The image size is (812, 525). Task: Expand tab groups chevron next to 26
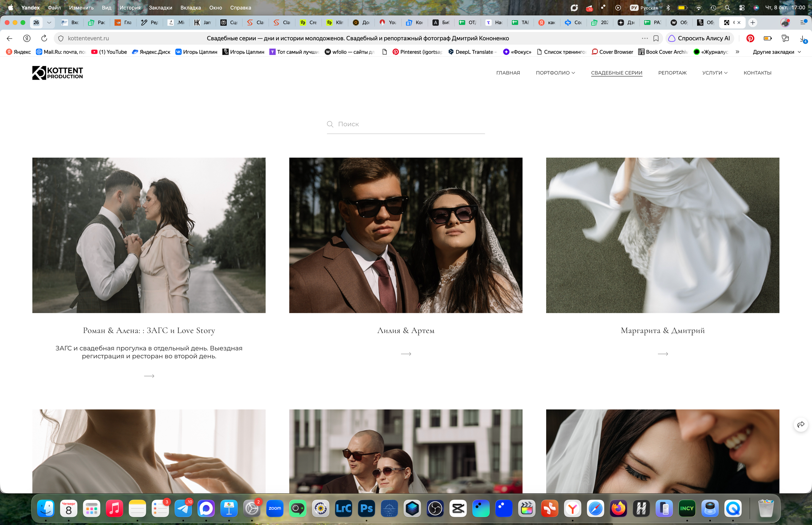[x=49, y=23]
